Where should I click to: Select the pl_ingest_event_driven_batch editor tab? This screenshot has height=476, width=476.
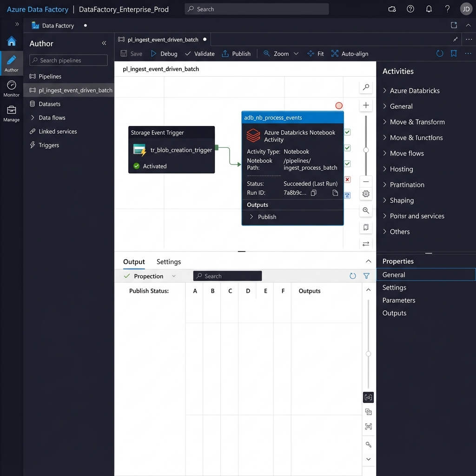click(x=162, y=40)
